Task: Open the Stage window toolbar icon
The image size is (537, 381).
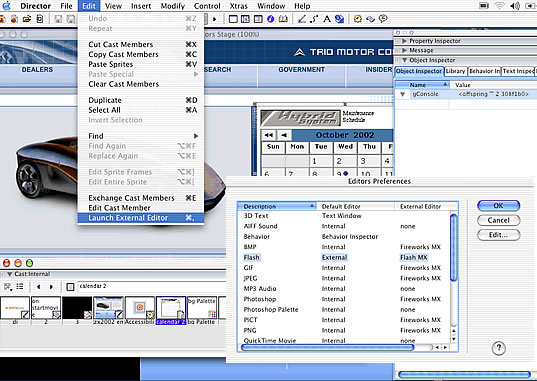Action: (x=233, y=19)
